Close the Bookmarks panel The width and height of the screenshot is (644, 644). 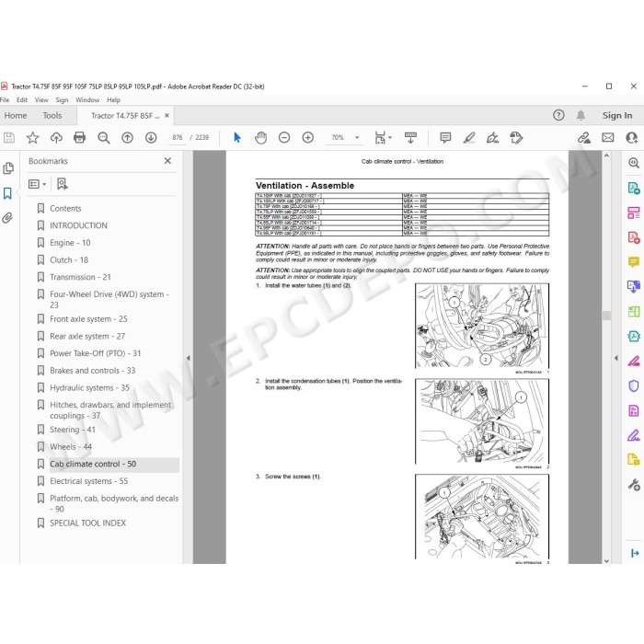pyautogui.click(x=167, y=161)
